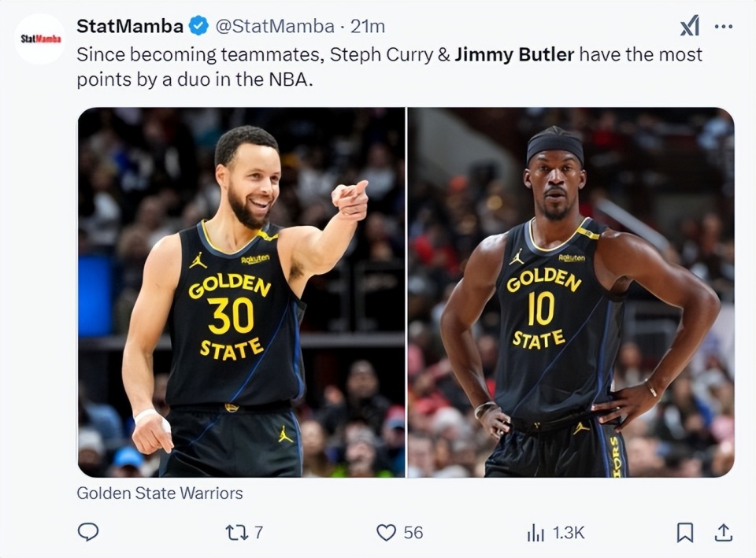756x558 pixels.
Task: Click the Golden State Warriors topic link
Action: (160, 493)
